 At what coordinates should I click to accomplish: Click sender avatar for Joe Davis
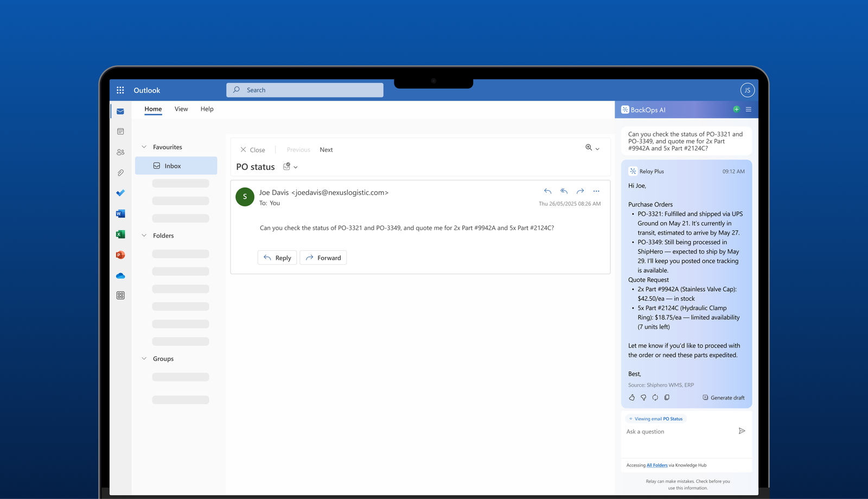coord(245,197)
